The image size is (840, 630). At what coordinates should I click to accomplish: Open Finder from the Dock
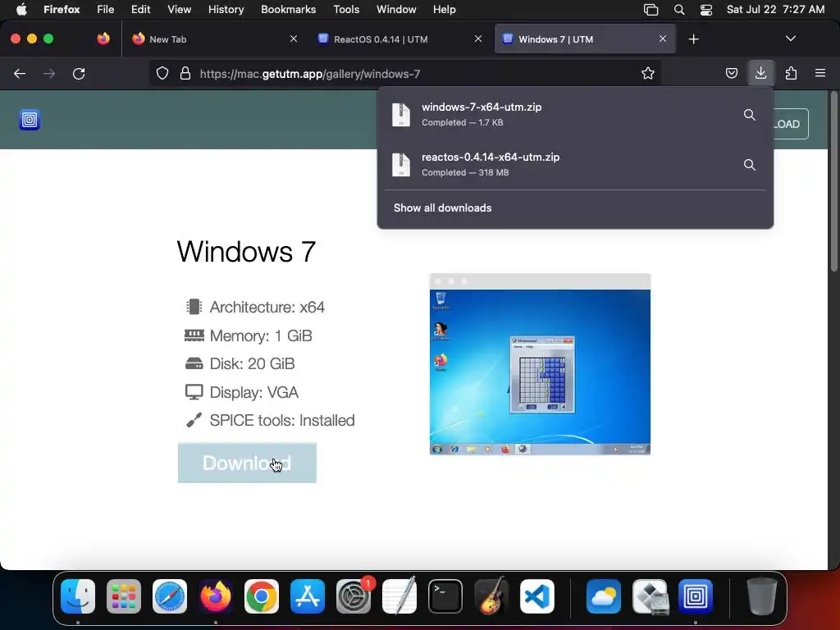pyautogui.click(x=78, y=596)
